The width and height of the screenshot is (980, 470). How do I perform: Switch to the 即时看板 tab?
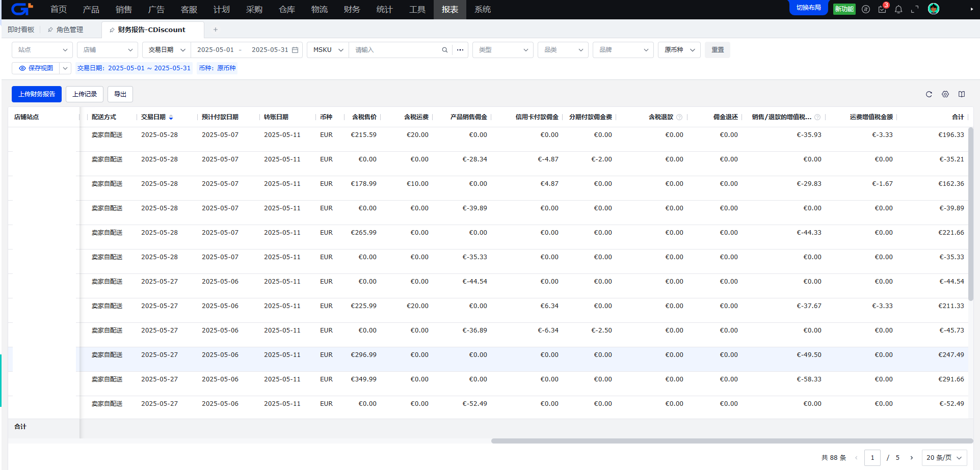[x=21, y=30]
